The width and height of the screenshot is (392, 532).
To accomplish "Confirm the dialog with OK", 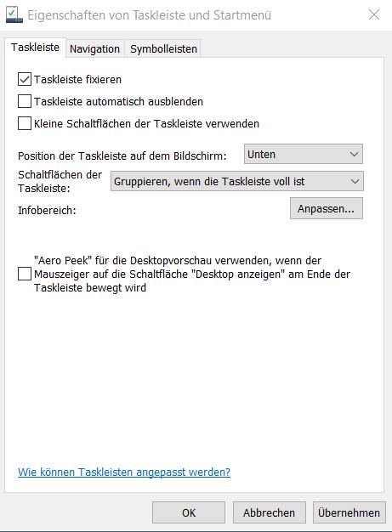I will point(189,512).
